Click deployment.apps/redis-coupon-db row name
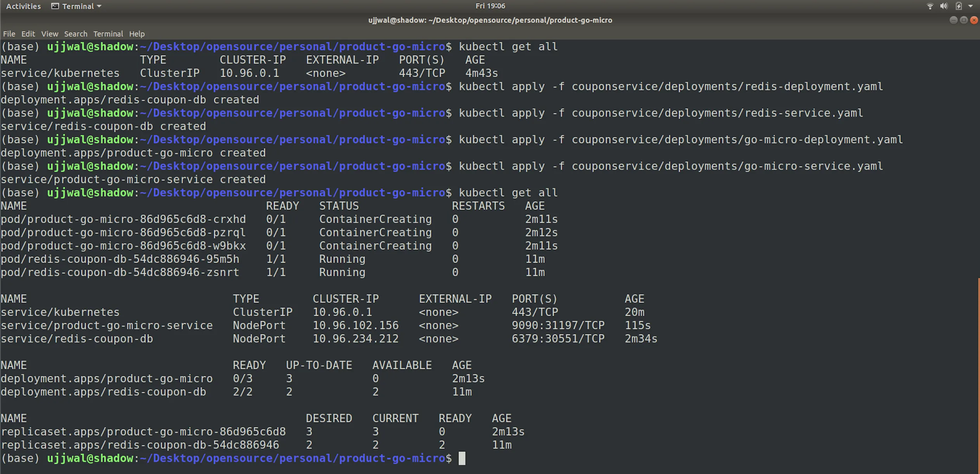The height and width of the screenshot is (474, 980). click(x=103, y=392)
